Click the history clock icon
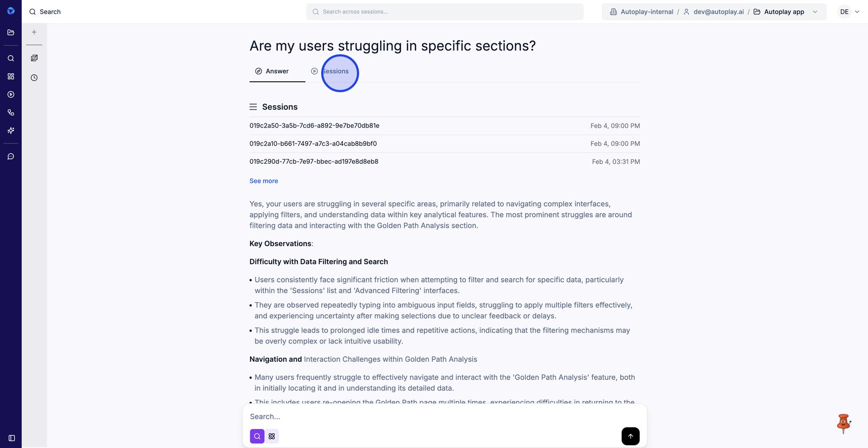 tap(34, 78)
